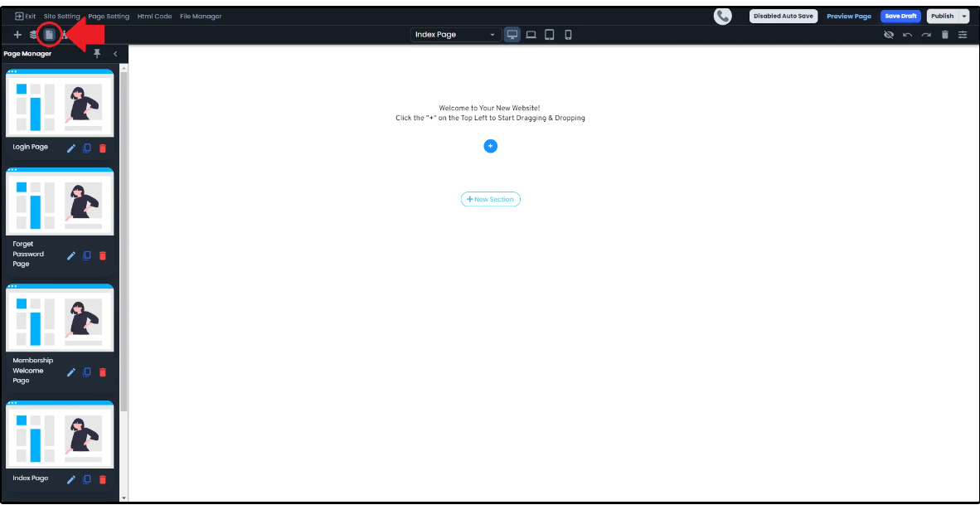The height and width of the screenshot is (505, 980).
Task: Select the Index Page thumbnail
Action: (60, 435)
